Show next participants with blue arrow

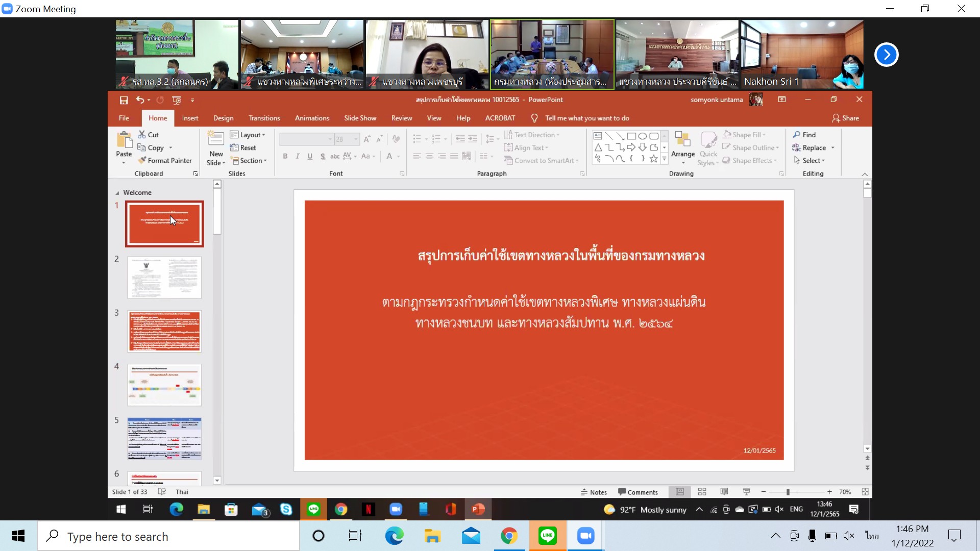point(886,55)
